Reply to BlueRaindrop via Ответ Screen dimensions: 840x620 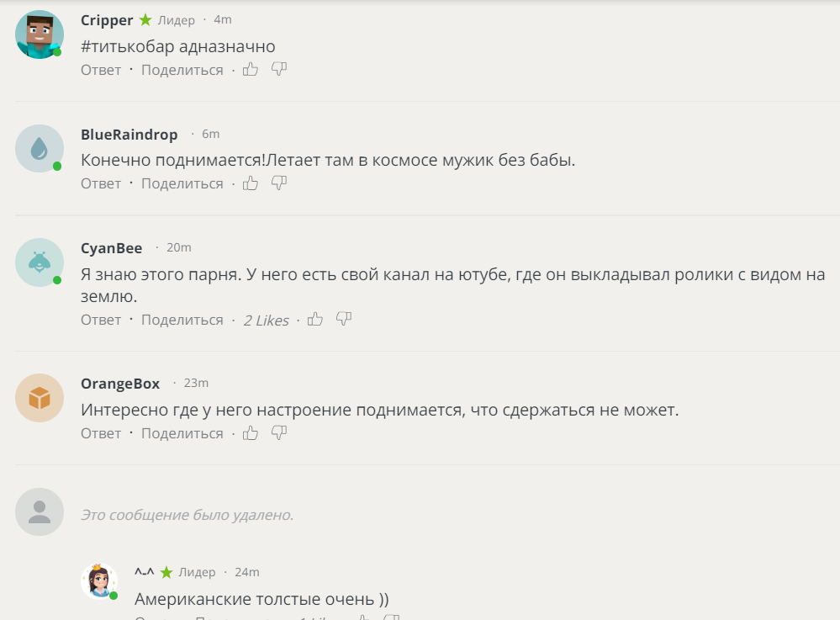101,183
